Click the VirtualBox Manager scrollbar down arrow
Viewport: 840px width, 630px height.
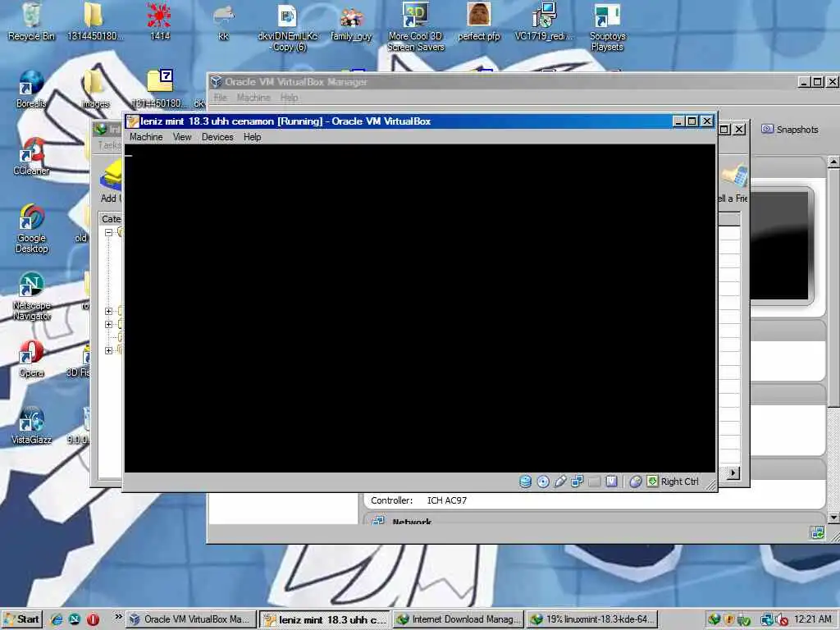point(833,518)
